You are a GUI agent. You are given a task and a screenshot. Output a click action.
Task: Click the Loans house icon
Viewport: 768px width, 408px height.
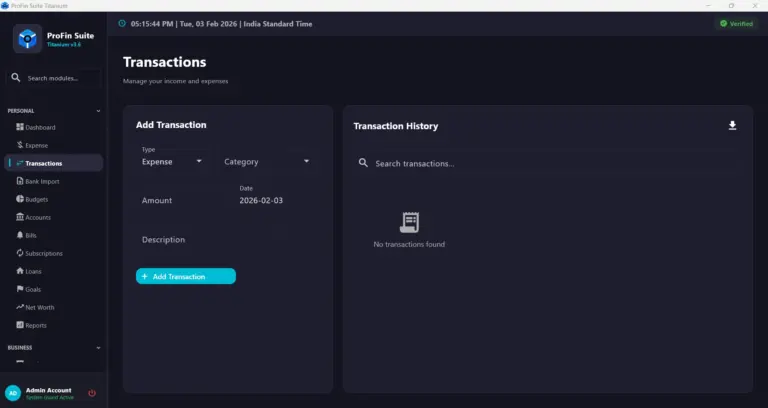click(x=20, y=271)
